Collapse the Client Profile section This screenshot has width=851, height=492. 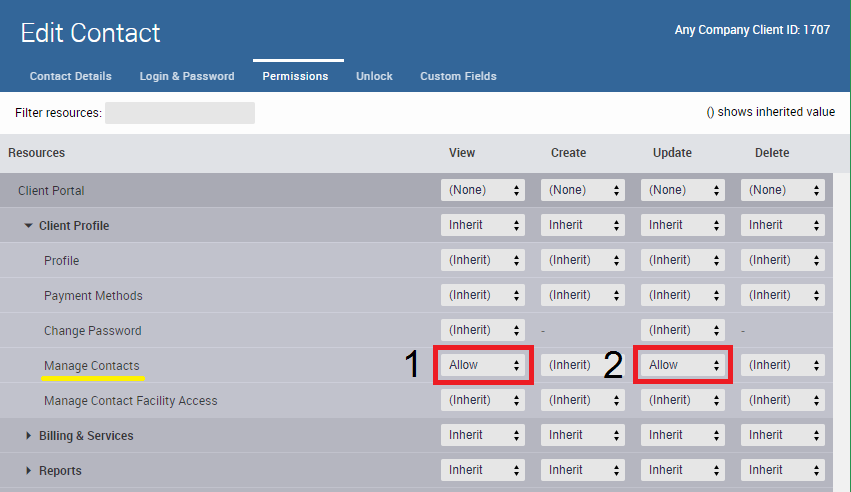point(29,226)
